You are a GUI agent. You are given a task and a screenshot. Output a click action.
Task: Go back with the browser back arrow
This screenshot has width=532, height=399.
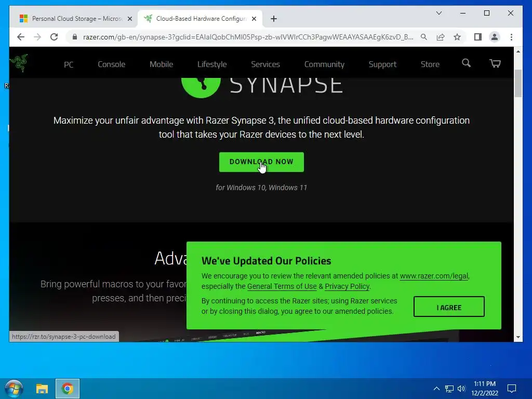click(21, 37)
